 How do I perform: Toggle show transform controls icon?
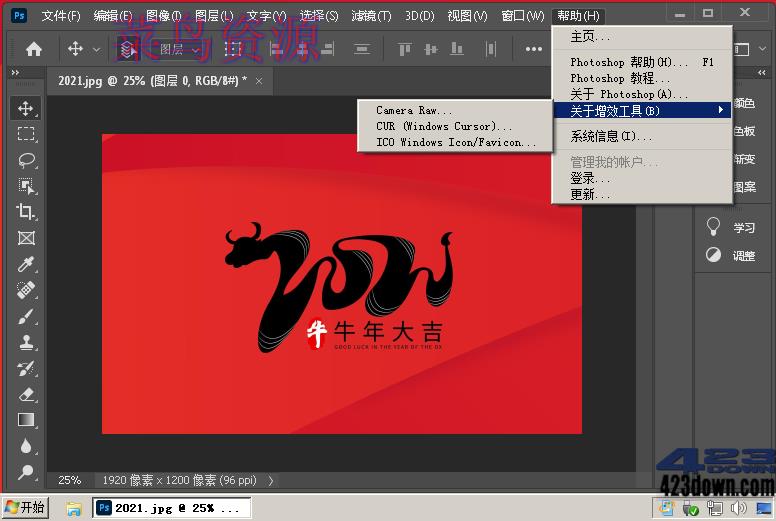tap(233, 49)
